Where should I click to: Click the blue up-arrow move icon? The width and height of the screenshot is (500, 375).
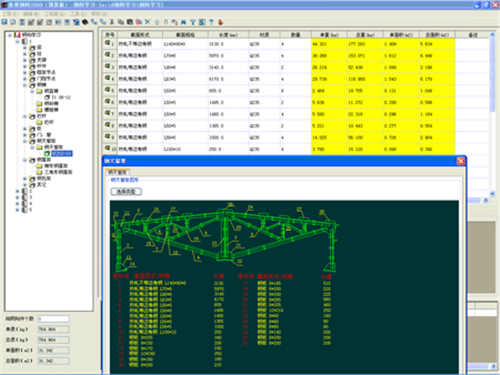157,22
